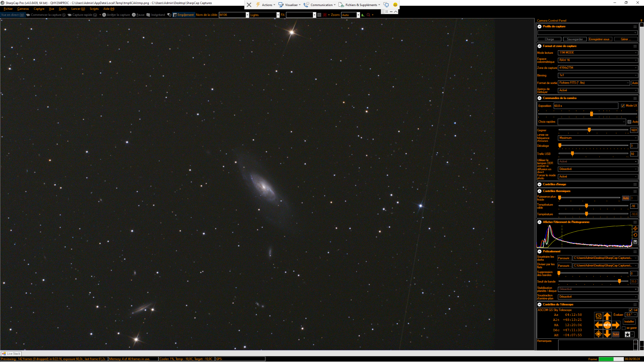Click the X icon left of Actions
The height and width of the screenshot is (362, 644).
(249, 5)
